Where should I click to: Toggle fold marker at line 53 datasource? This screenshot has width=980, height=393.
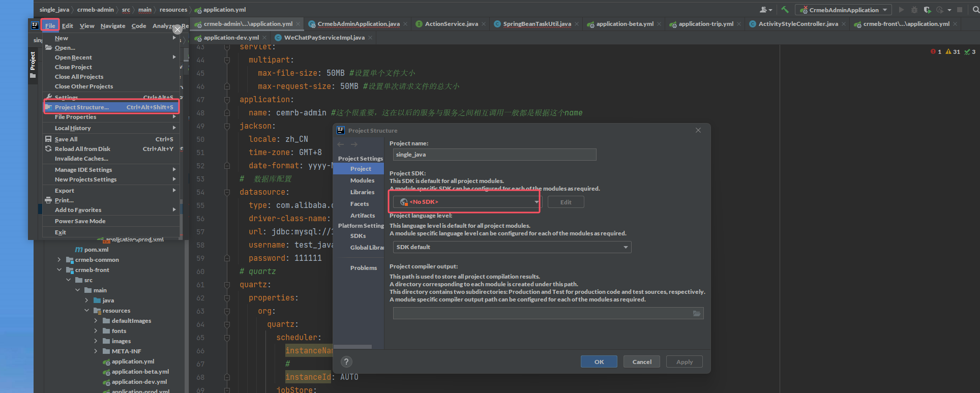point(227,192)
